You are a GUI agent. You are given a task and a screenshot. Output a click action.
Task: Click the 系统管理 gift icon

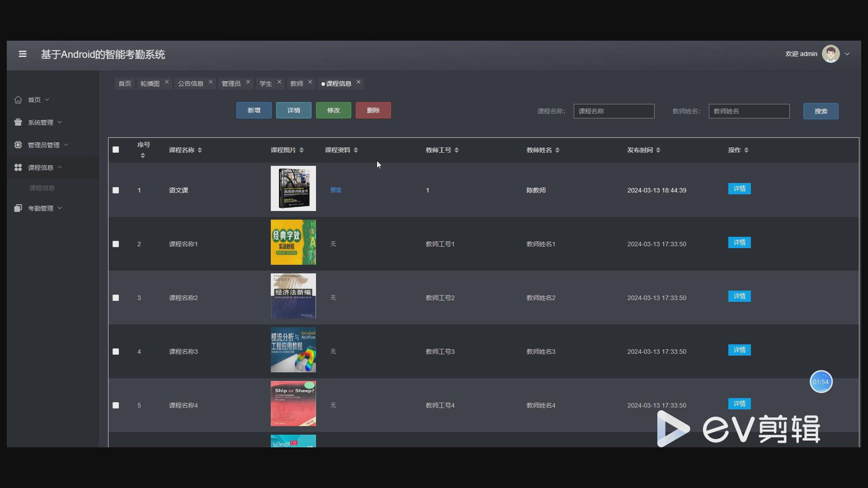click(x=18, y=122)
